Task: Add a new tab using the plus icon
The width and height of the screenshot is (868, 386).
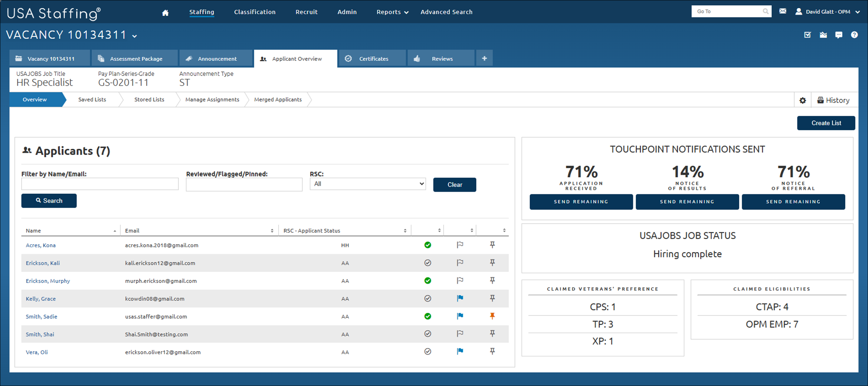Action: 484,58
